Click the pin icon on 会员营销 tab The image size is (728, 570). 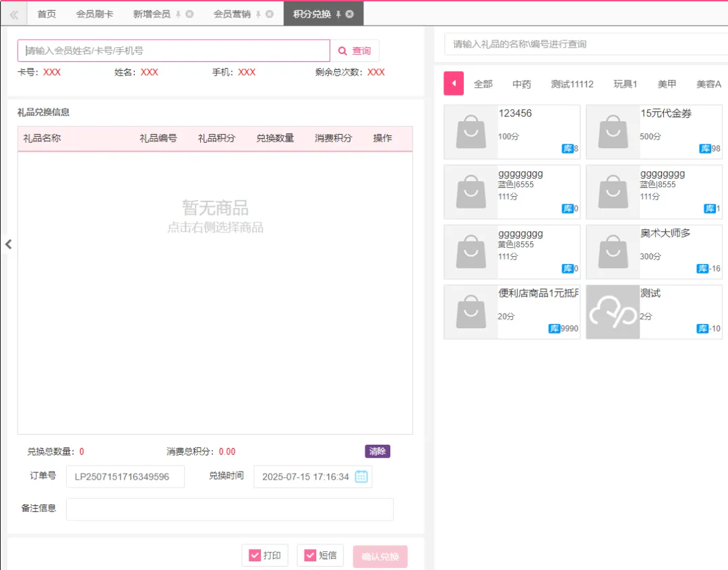[258, 13]
